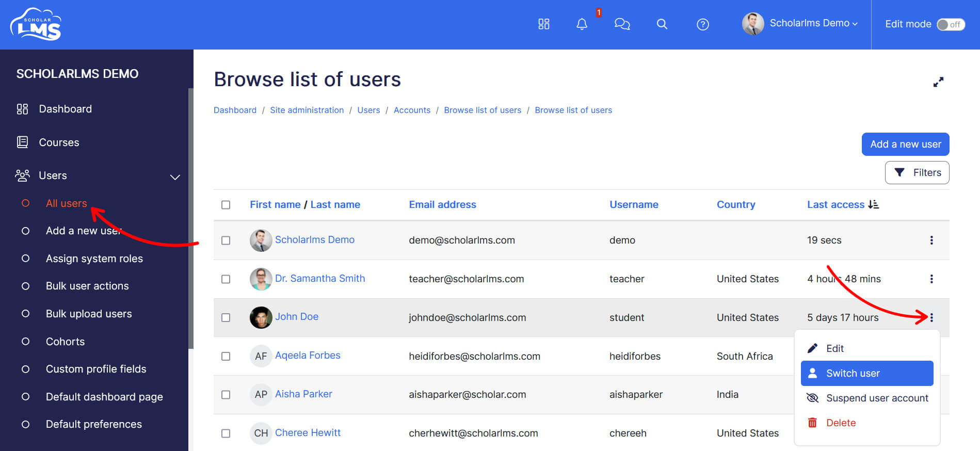Select Cheree Hewitt row checkbox
980x451 pixels.
(226, 433)
